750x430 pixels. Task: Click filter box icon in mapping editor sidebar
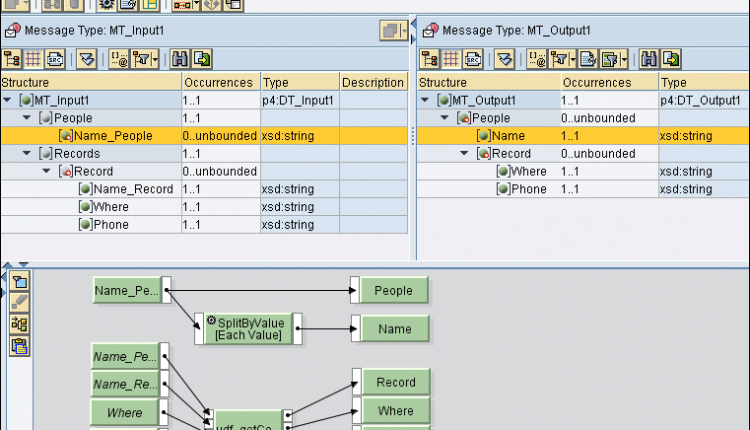(x=20, y=282)
